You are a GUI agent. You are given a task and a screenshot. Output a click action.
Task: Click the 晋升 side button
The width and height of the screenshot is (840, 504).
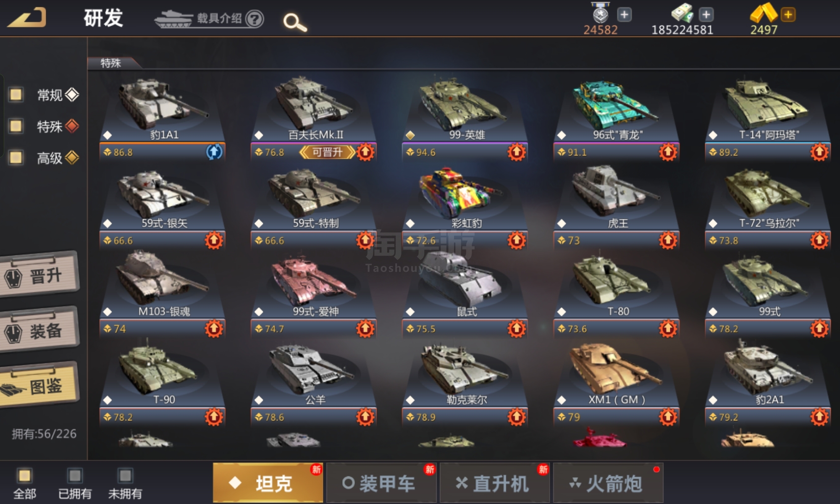[x=39, y=275]
